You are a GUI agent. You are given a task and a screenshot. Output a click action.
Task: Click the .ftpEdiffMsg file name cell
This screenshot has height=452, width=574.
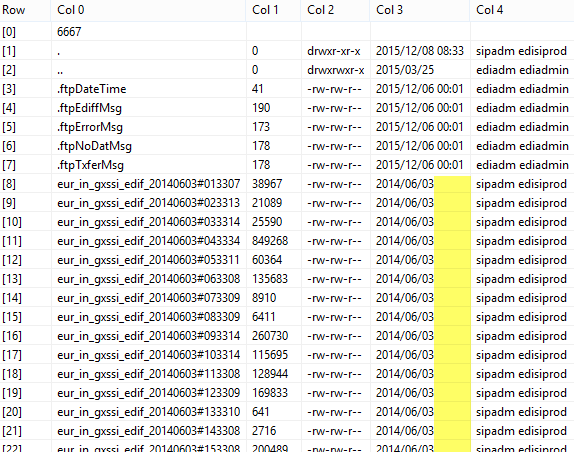pyautogui.click(x=148, y=108)
